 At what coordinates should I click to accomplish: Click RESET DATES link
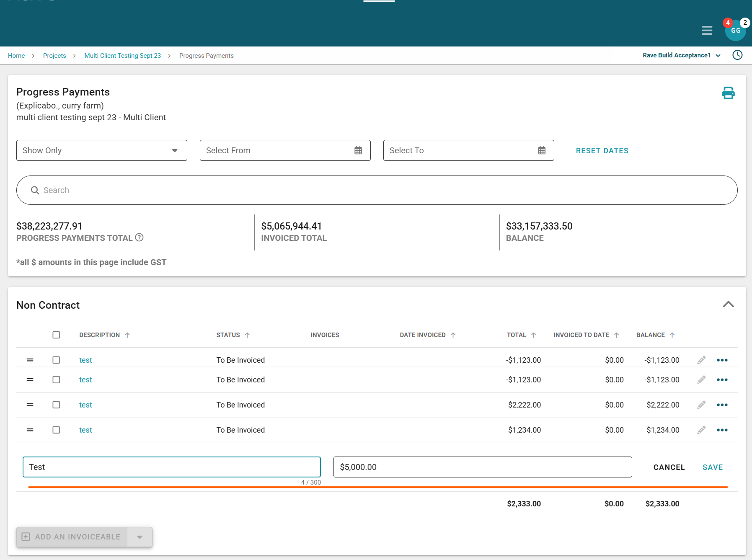pos(602,151)
